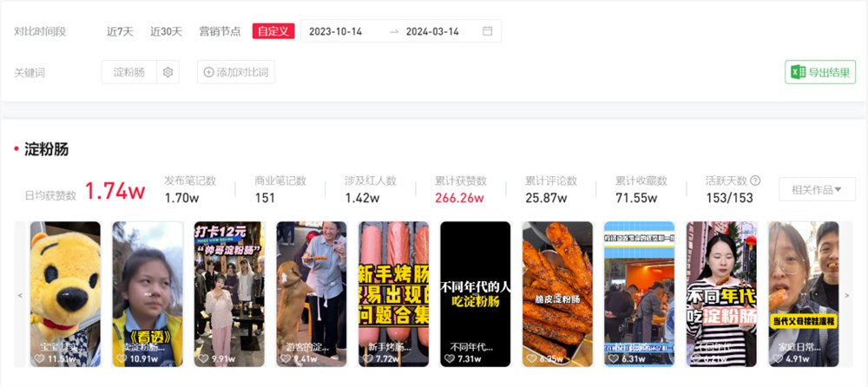Click the 导出结果 export button
Screen dimensions: 868x387
[820, 72]
